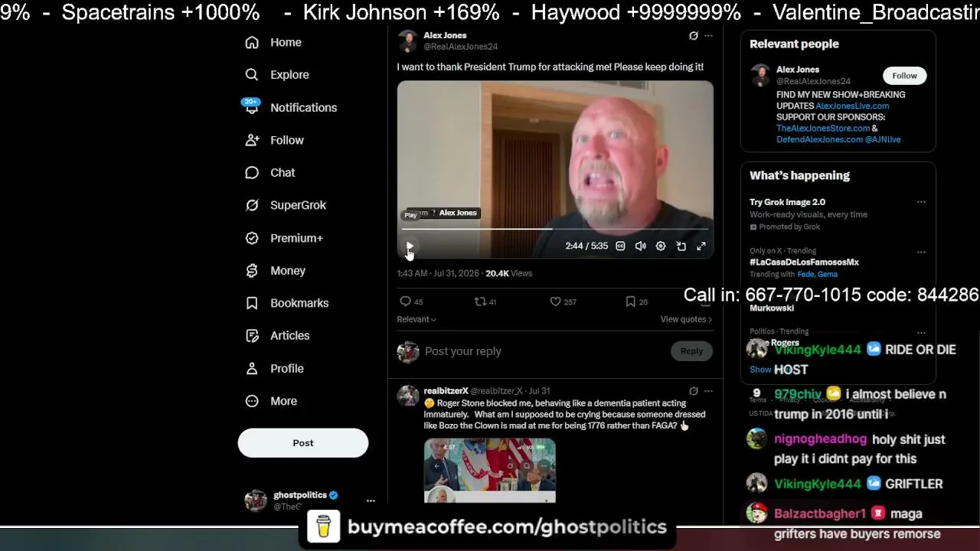The height and width of the screenshot is (551, 980).
Task: Open the Chat bubble icon
Action: (252, 173)
